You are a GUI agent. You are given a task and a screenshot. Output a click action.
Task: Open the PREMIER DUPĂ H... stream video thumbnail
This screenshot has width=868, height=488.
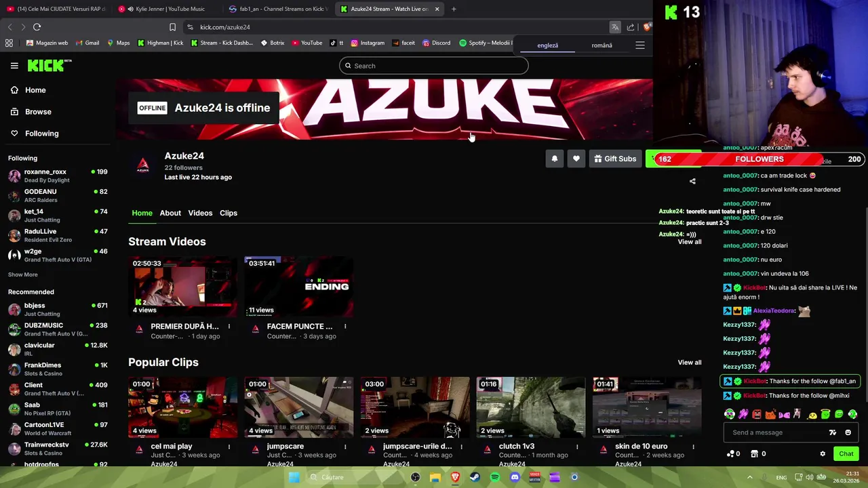pos(183,287)
